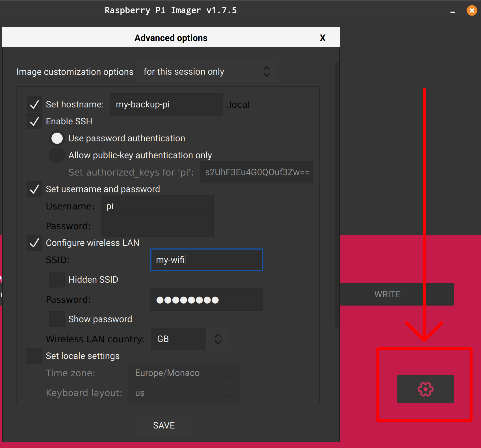Check the Show password box
Screen dimensions: 481x448
pos(57,319)
